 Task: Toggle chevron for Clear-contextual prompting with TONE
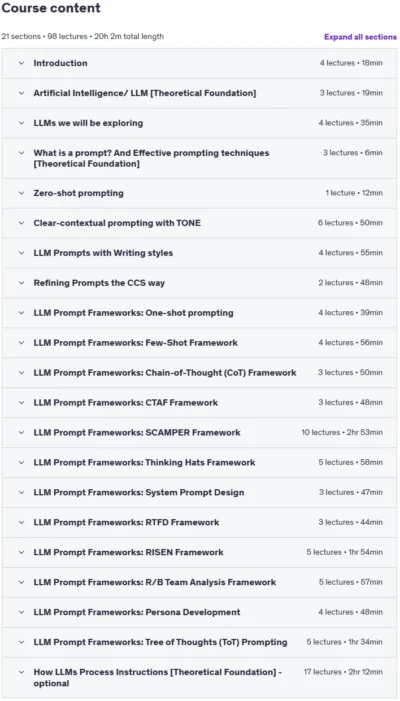(21, 223)
